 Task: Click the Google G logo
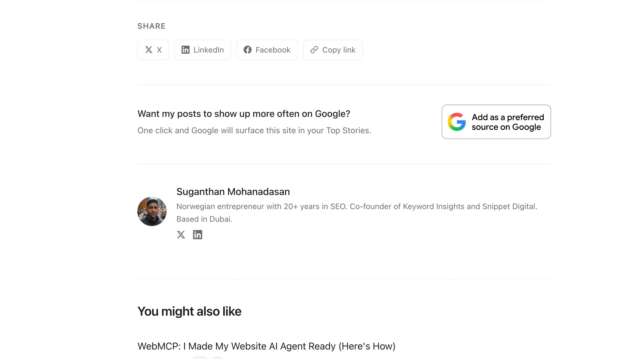457,122
